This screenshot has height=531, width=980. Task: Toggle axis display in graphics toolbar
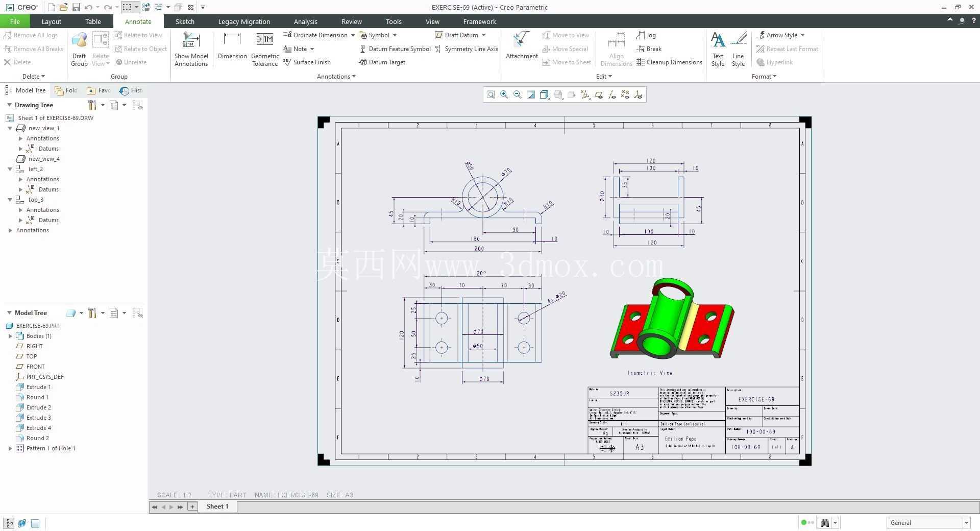(611, 94)
